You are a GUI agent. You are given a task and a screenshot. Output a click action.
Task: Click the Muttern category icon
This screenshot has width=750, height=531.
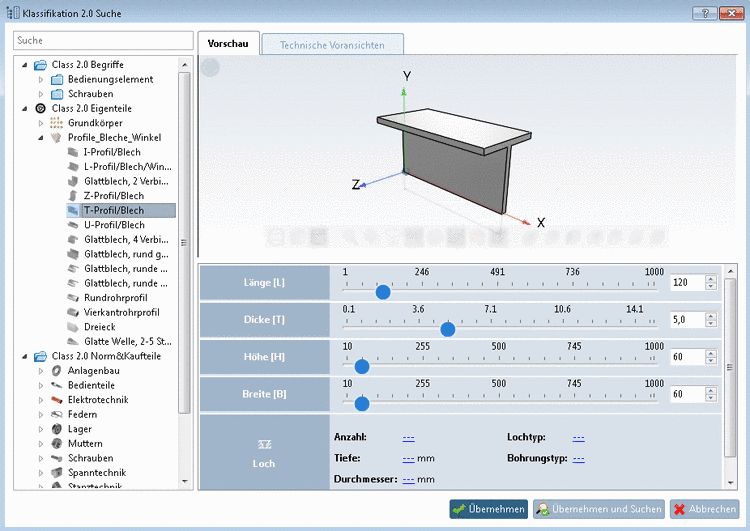click(x=57, y=443)
